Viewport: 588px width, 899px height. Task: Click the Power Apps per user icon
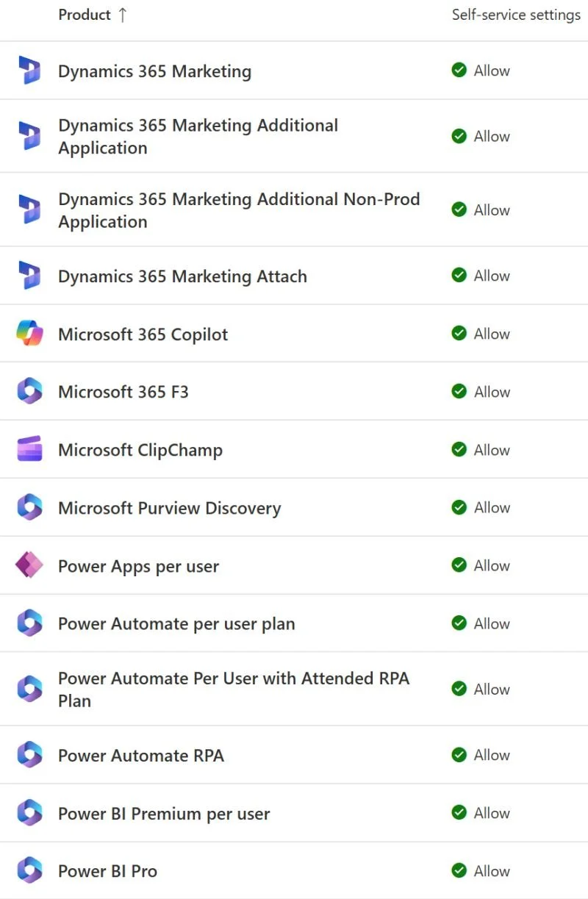[29, 565]
